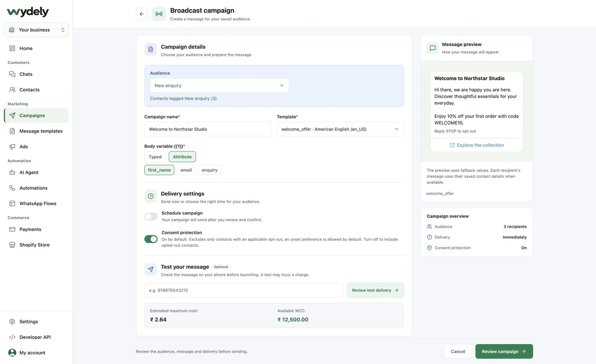Click the Developer API code icon
596x364 pixels.
pyautogui.click(x=12, y=337)
